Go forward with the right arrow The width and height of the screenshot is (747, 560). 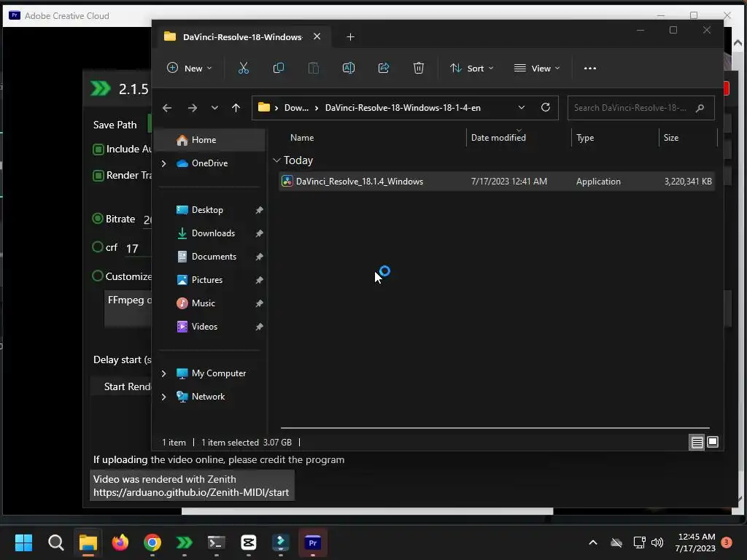pos(193,108)
